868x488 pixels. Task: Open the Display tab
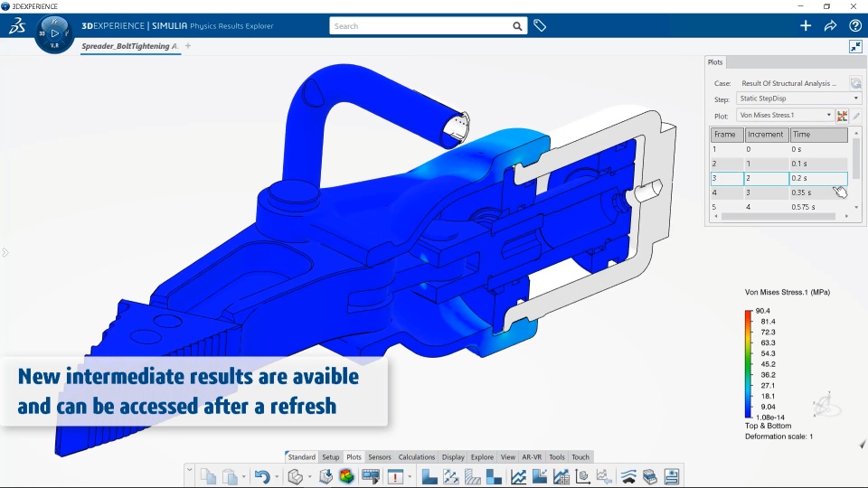[453, 457]
